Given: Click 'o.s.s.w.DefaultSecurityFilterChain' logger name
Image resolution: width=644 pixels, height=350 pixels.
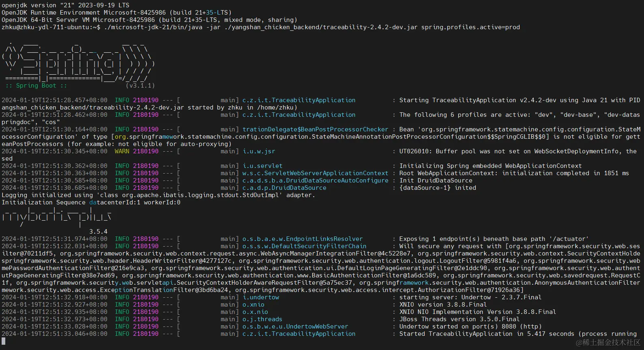Looking at the screenshot, I should (x=305, y=246).
